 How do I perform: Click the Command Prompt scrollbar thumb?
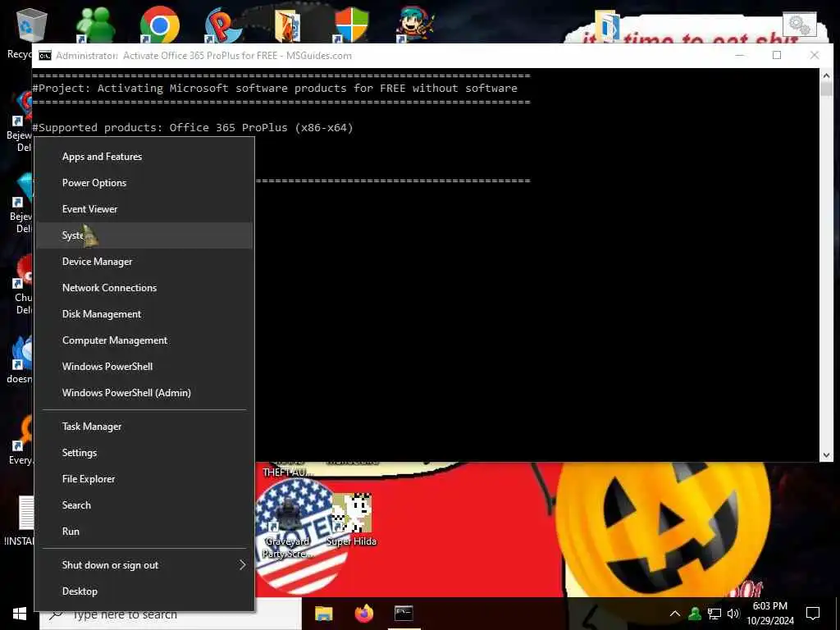click(825, 89)
